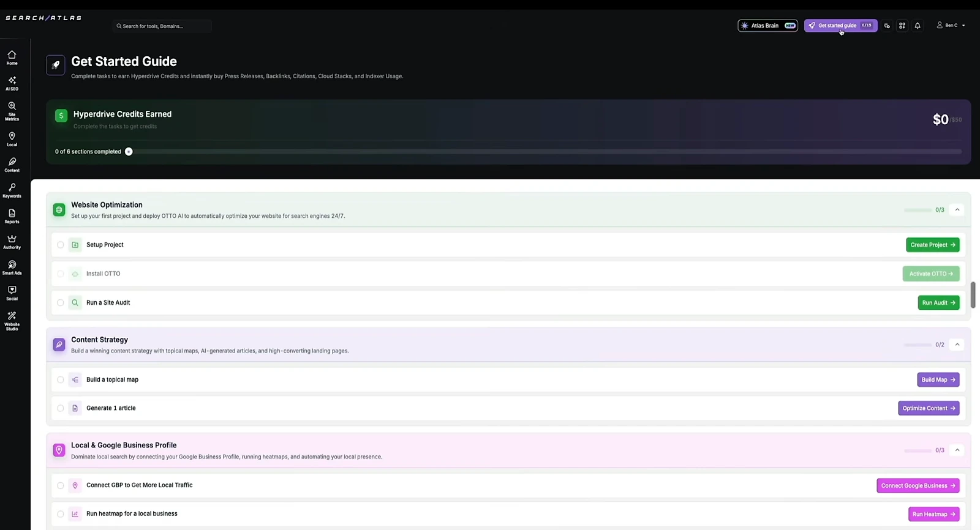Screen dimensions: 980x530
Task: Collapse the Content Strategy section
Action: coord(957,344)
